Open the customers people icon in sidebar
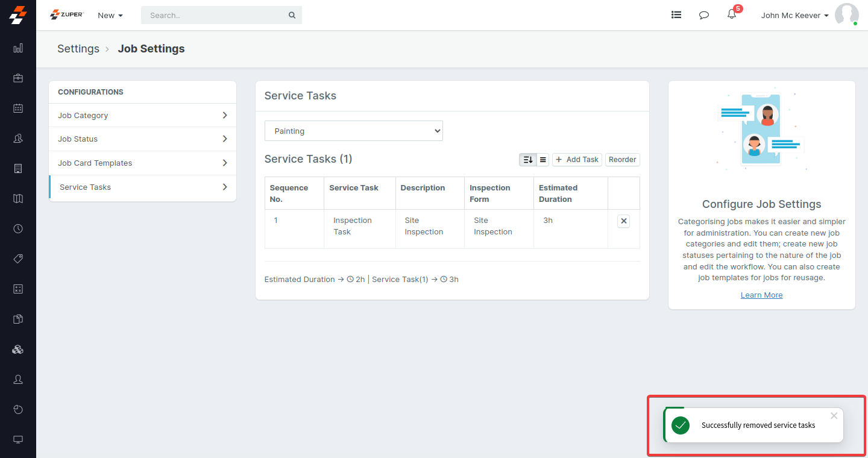 [18, 138]
